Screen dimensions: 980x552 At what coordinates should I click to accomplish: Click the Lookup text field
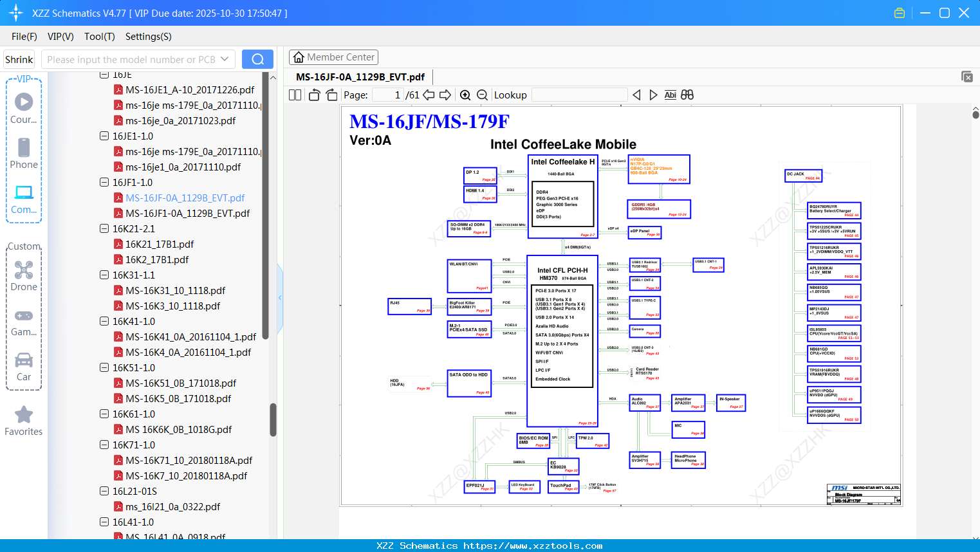coord(580,95)
